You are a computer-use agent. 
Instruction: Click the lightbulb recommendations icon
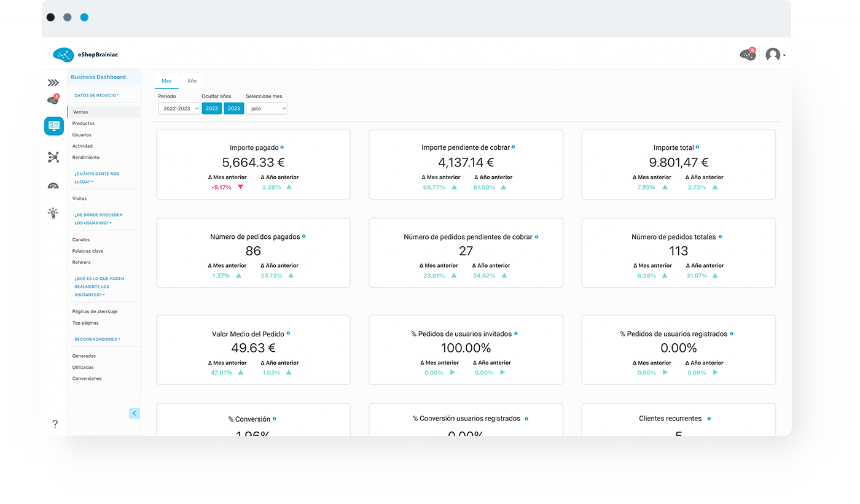pyautogui.click(x=53, y=213)
